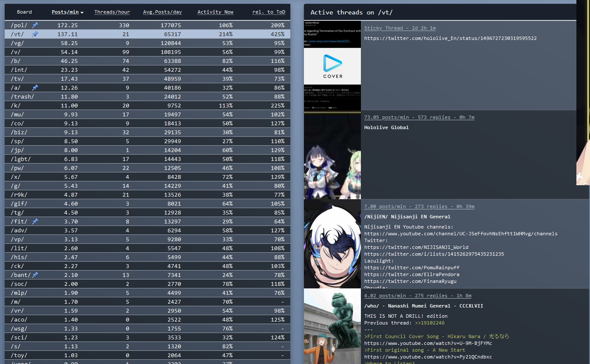590x364 pixels.
Task: Open the Hololive Global thread thumbnail image
Action: pyautogui.click(x=332, y=155)
